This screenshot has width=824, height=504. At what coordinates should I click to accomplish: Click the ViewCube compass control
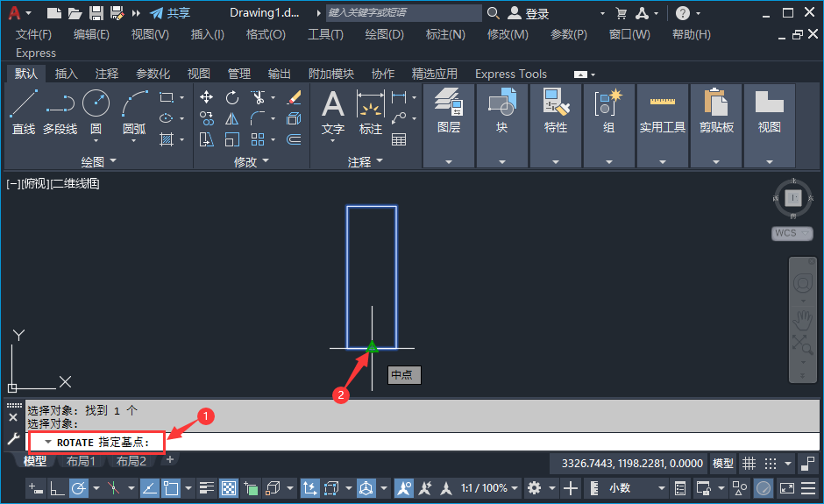[793, 198]
